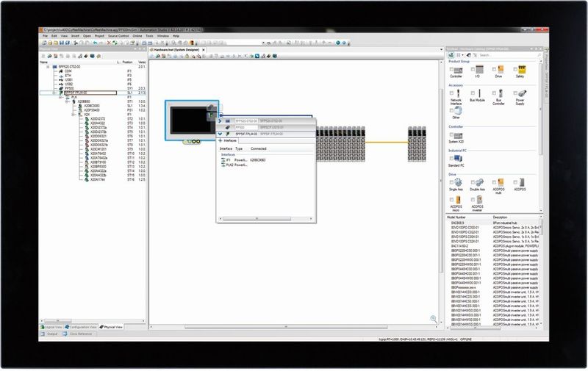
Task: Open the Project menu
Action: tap(99, 36)
